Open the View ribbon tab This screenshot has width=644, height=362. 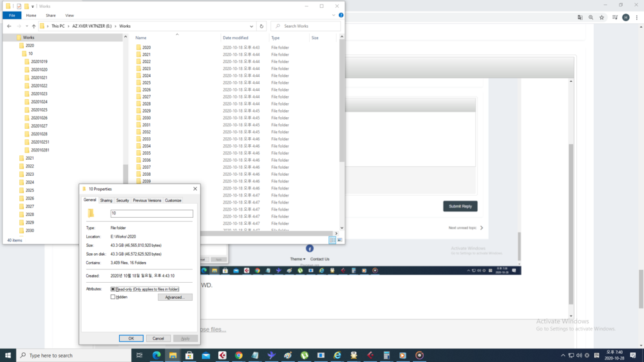coord(70,15)
